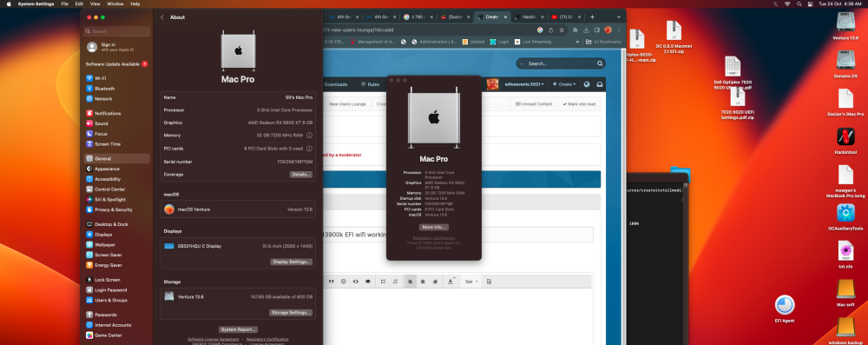
Task: Open the Ventura 13.6 drive on desktop
Action: (x=845, y=26)
